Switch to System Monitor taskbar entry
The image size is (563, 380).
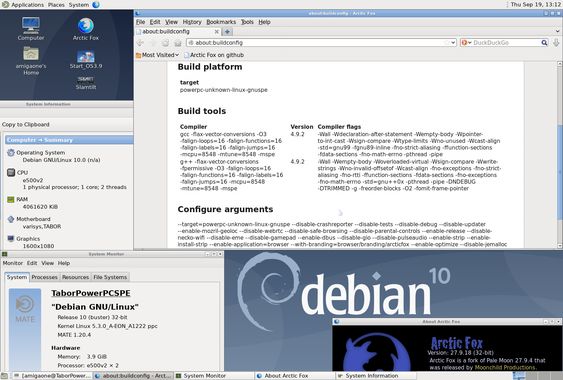point(214,376)
